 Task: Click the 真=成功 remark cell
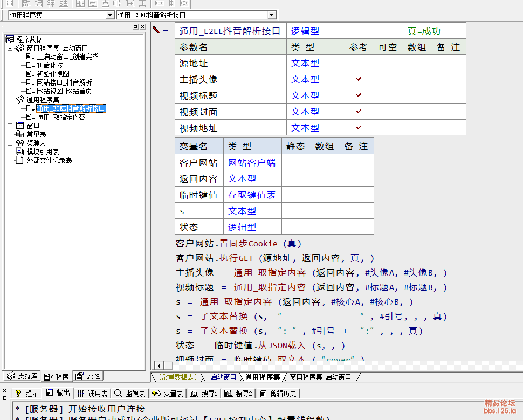point(434,31)
